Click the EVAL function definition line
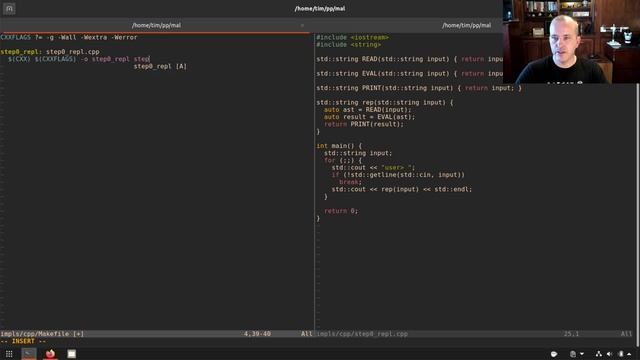This screenshot has width=640, height=360. (409, 73)
